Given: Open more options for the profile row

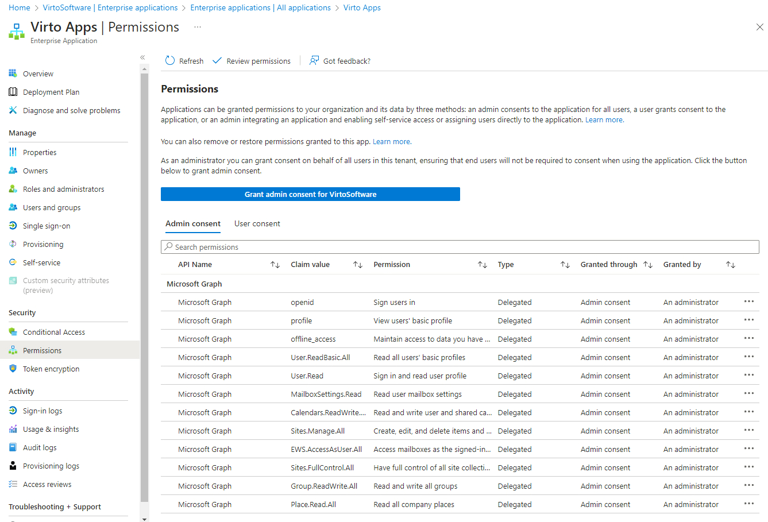Looking at the screenshot, I should point(749,320).
